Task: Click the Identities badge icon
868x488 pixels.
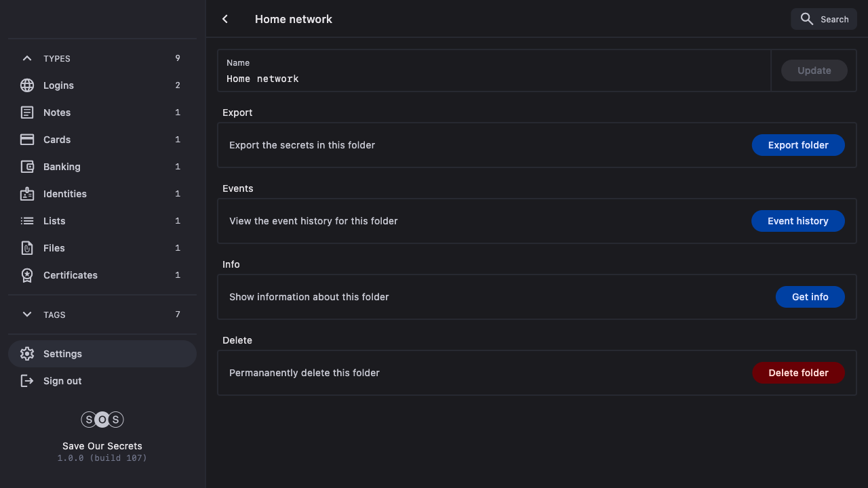Action: tap(27, 194)
